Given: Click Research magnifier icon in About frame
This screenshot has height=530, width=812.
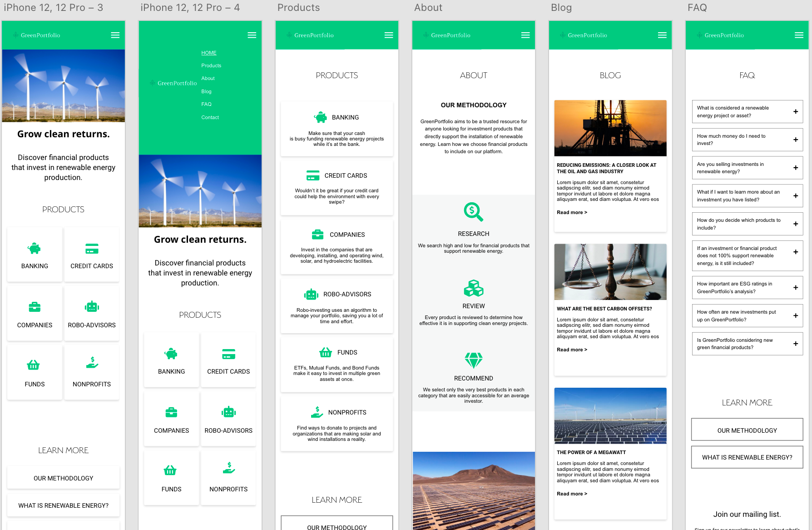Looking at the screenshot, I should (473, 212).
